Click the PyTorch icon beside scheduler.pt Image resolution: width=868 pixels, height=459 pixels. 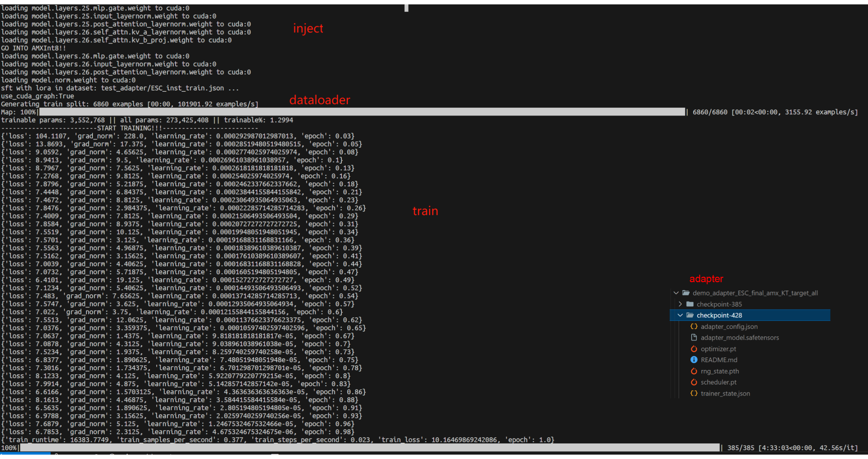[694, 382]
